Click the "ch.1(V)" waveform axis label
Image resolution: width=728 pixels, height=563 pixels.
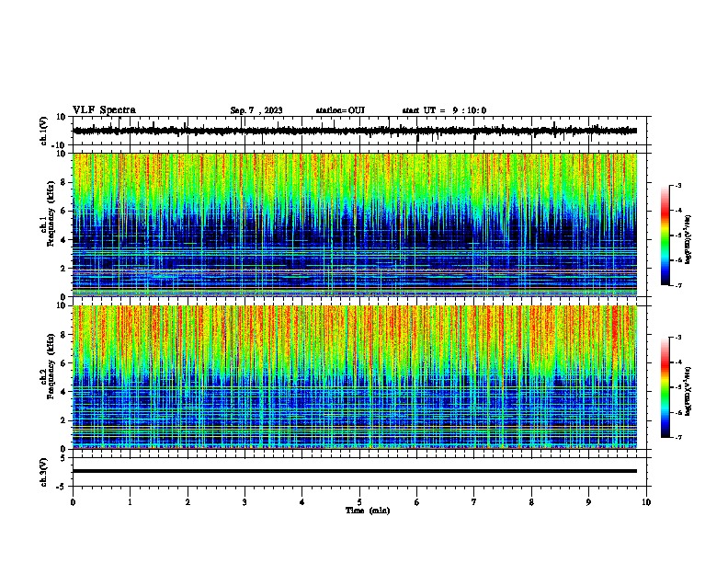(x=44, y=131)
